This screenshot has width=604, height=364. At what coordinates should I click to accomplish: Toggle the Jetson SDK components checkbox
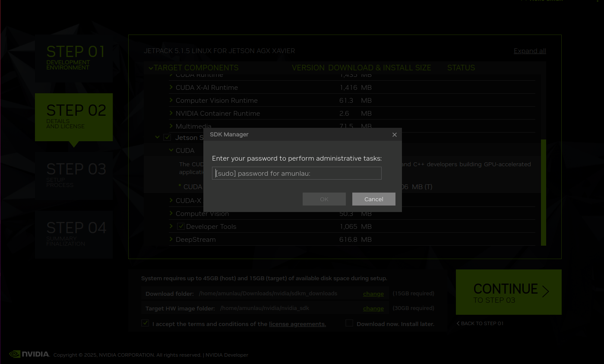167,137
